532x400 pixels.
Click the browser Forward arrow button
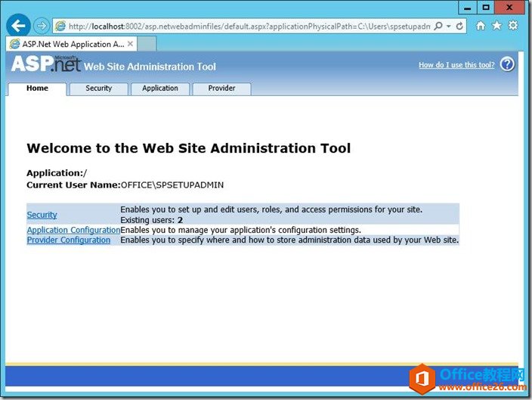coord(42,26)
